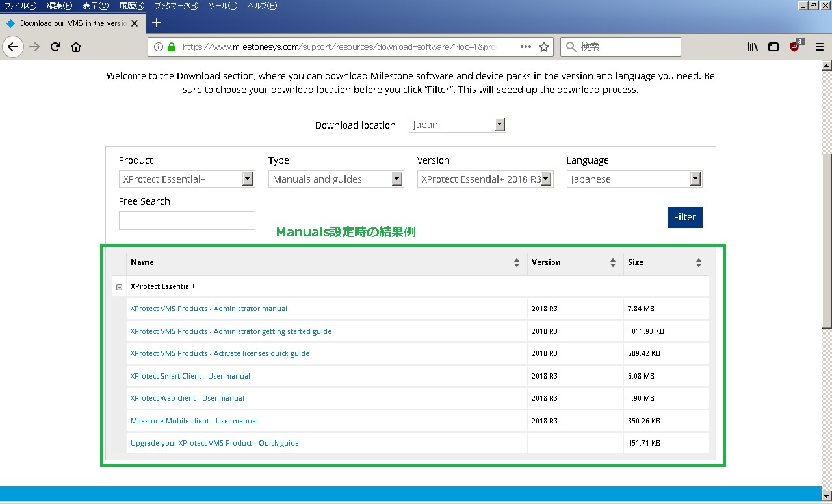Viewport: 832px width, 504px height.
Task: Open the Activate licenses quick guide link
Action: 220,353
